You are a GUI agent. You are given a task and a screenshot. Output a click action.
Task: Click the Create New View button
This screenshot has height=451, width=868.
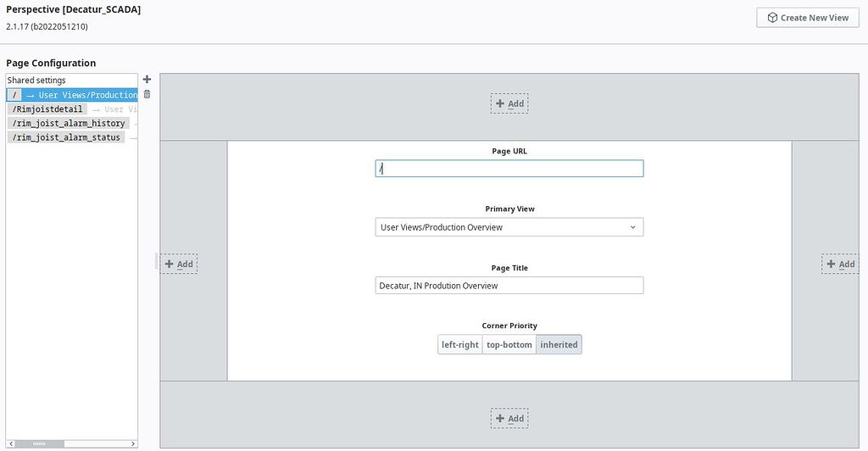pyautogui.click(x=807, y=17)
